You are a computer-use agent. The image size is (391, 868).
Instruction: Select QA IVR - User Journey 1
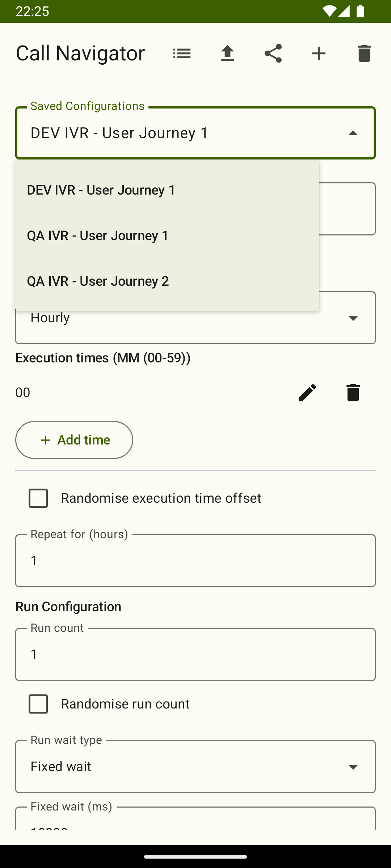pyautogui.click(x=97, y=235)
